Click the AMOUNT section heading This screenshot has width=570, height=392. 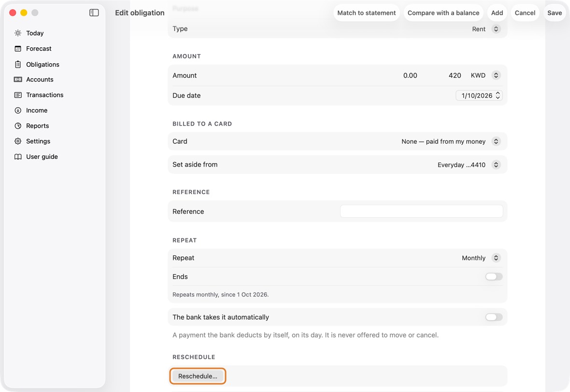pyautogui.click(x=186, y=56)
